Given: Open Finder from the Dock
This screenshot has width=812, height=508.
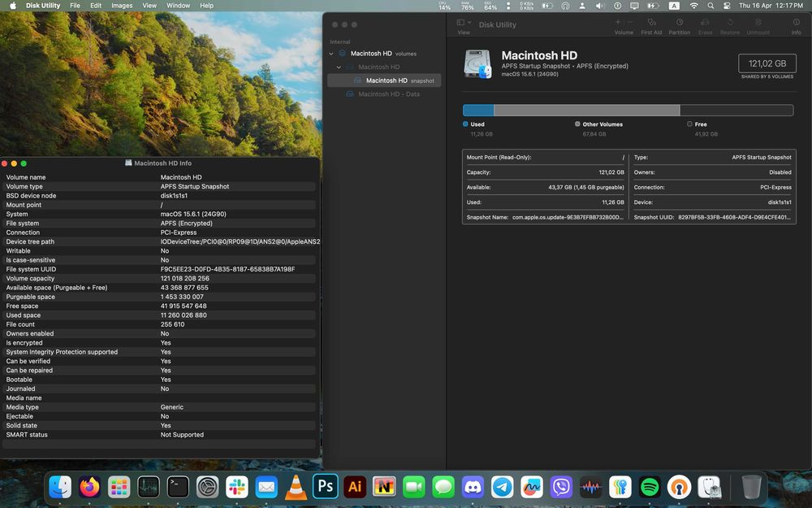Looking at the screenshot, I should (x=60, y=487).
